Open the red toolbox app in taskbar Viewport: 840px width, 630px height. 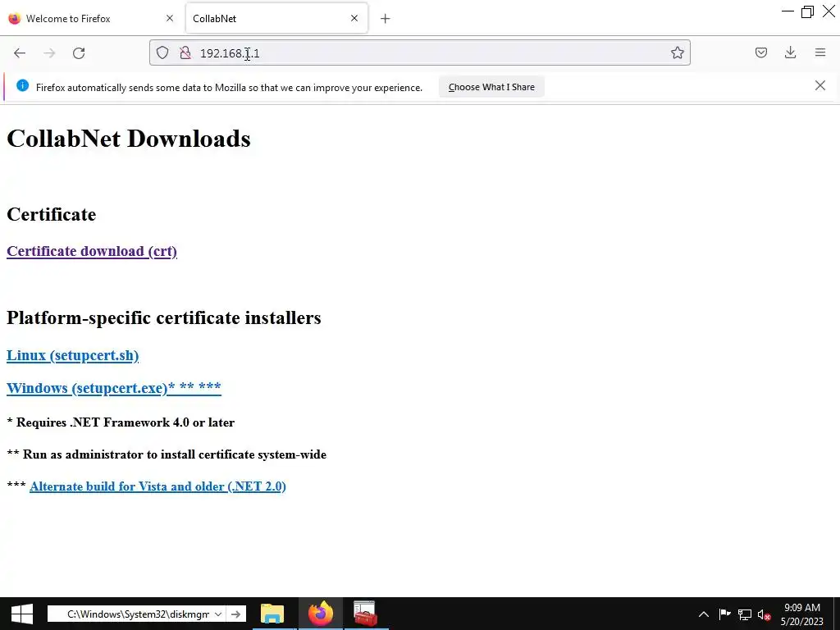point(365,614)
